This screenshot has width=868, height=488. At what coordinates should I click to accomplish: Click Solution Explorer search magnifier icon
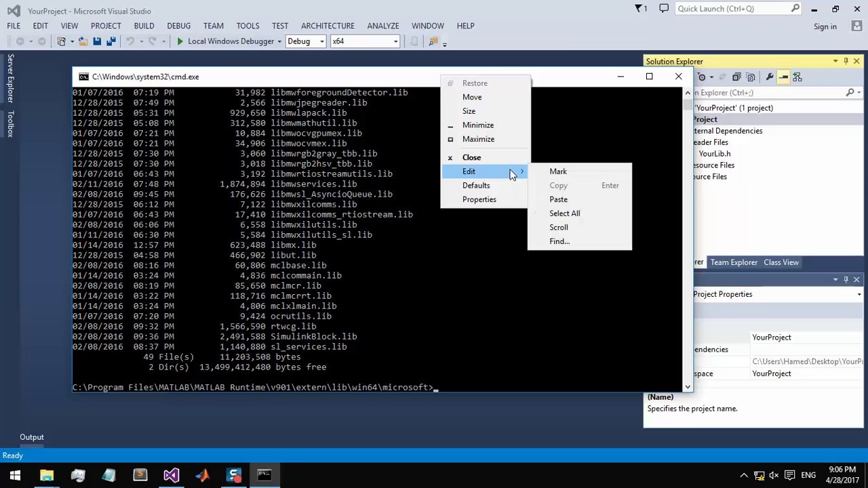click(x=850, y=93)
